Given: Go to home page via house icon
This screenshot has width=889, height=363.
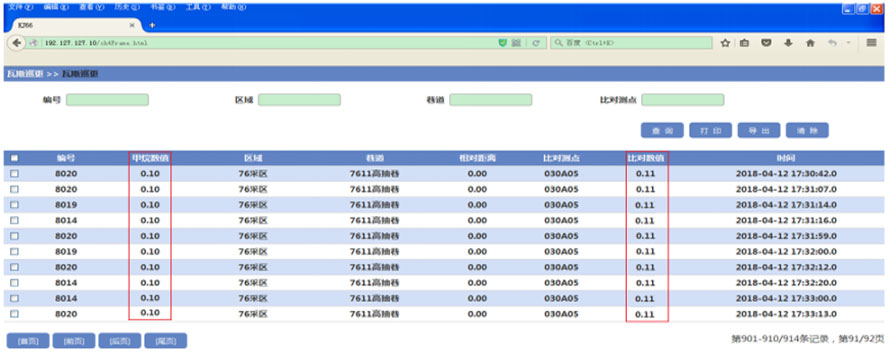Looking at the screenshot, I should coord(810,43).
